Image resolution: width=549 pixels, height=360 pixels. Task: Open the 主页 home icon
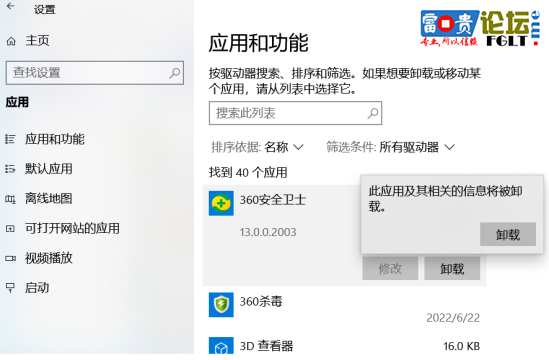point(11,41)
